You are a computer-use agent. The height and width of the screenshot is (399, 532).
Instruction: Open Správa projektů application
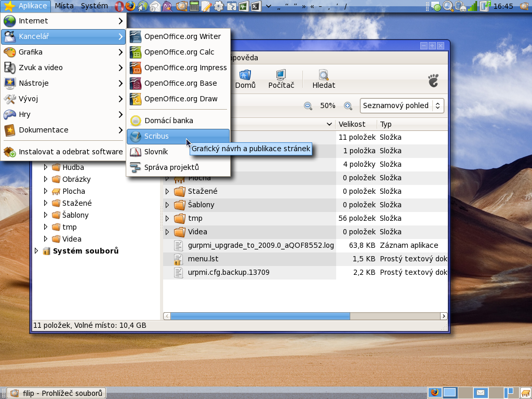click(x=178, y=168)
